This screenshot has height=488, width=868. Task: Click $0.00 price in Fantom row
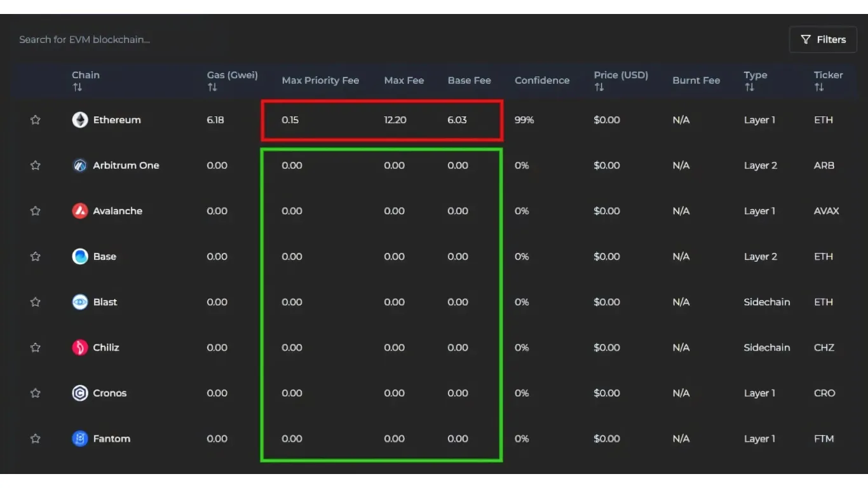pos(607,438)
